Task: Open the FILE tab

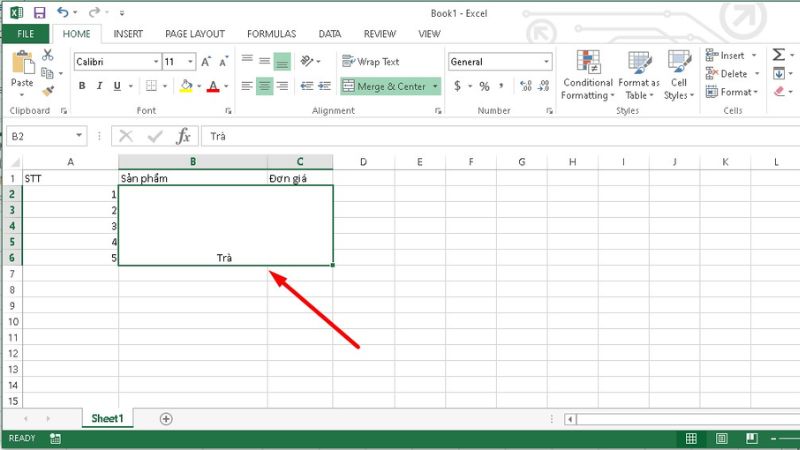Action: pyautogui.click(x=26, y=34)
